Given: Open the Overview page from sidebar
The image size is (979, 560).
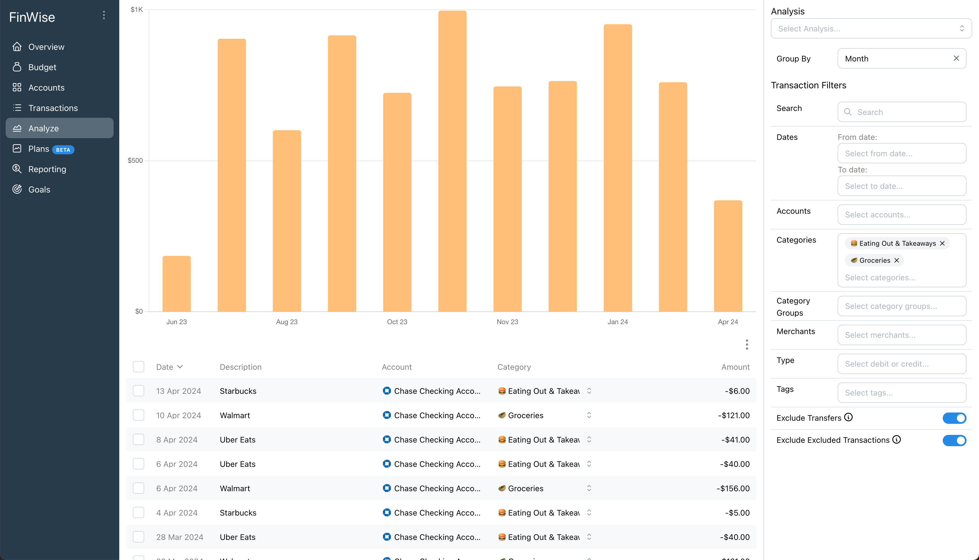Looking at the screenshot, I should [x=17, y=46].
